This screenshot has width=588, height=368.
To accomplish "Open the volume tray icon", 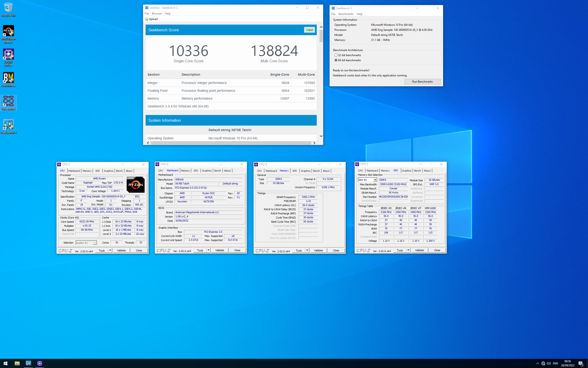I will 549,363.
